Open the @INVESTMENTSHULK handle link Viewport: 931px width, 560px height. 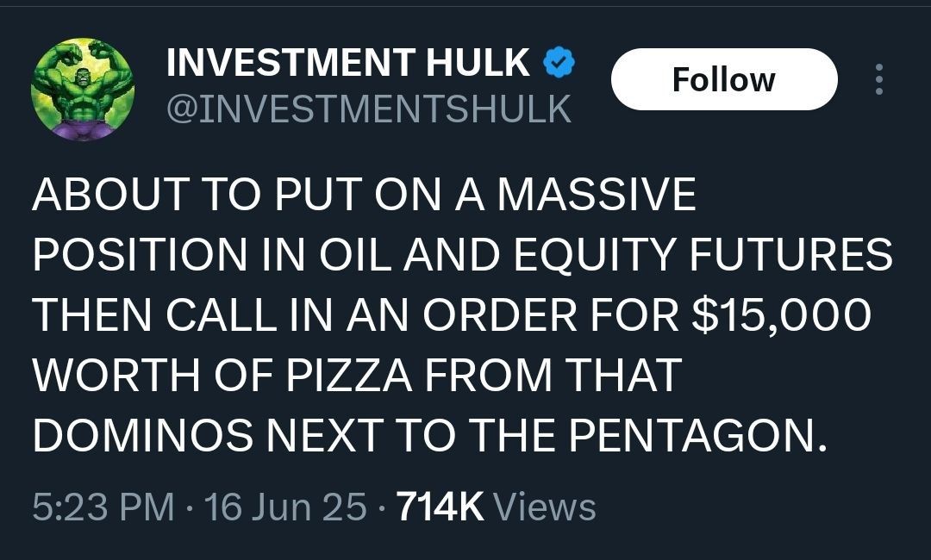369,109
